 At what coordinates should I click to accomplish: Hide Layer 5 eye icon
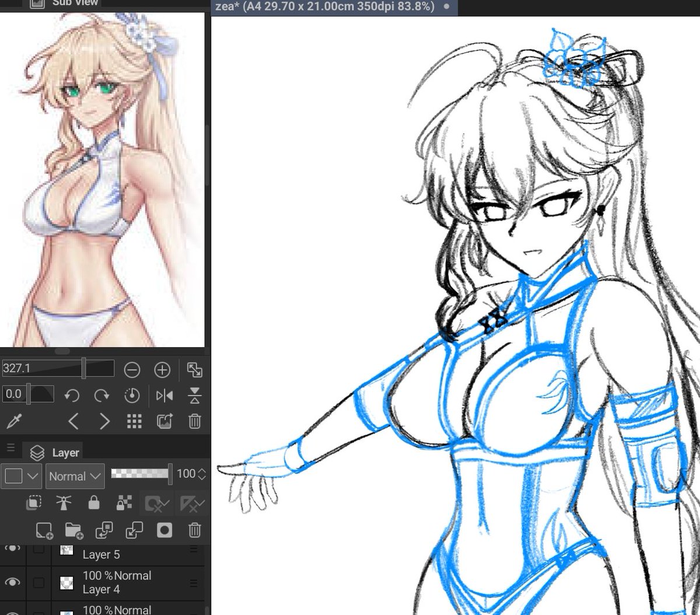(x=13, y=548)
